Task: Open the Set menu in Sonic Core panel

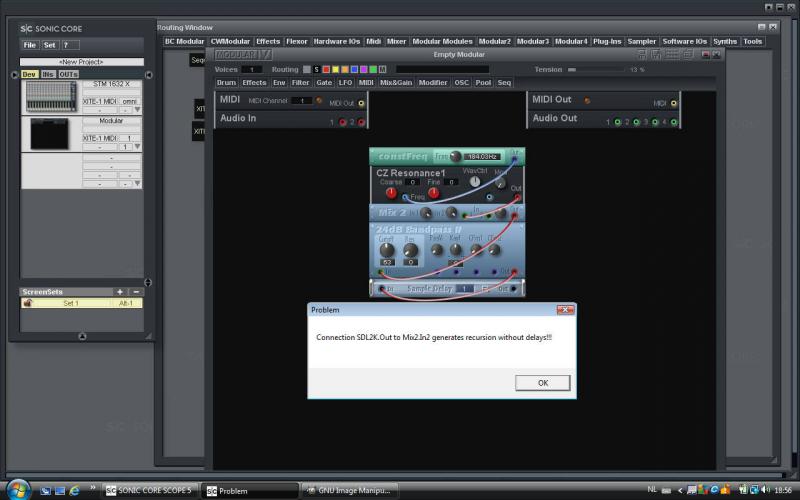Action: pyautogui.click(x=49, y=45)
